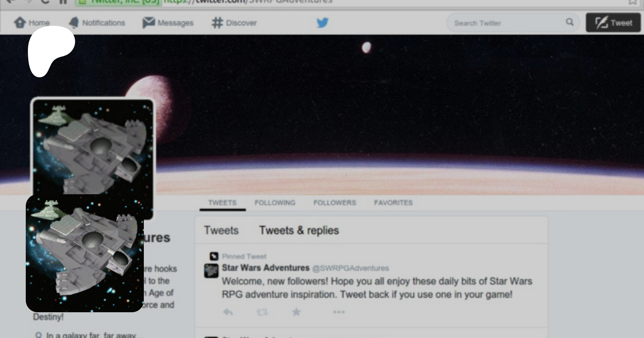
Task: Click small avatar beside pinned tweet
Action: [211, 271]
